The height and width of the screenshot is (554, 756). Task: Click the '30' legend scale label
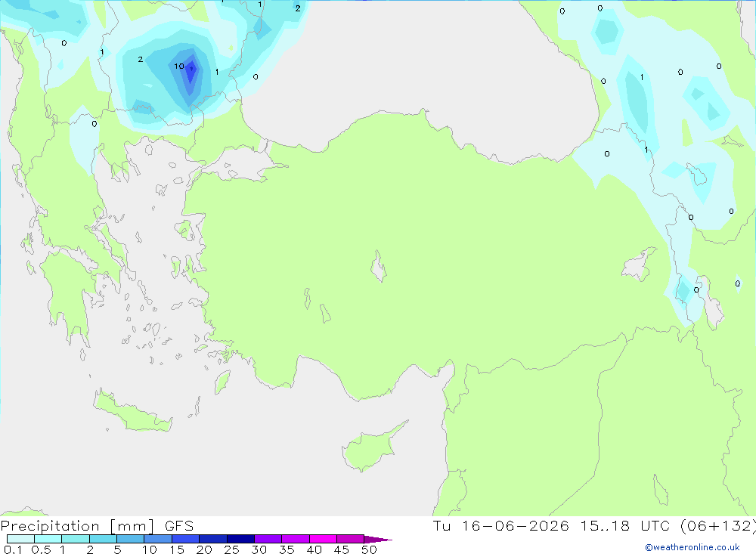pos(259,549)
